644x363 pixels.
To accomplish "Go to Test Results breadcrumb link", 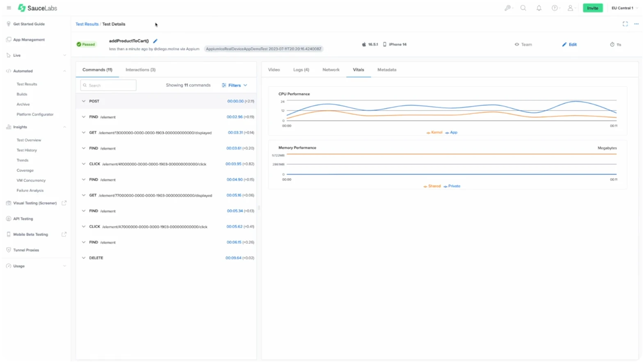I will [87, 24].
